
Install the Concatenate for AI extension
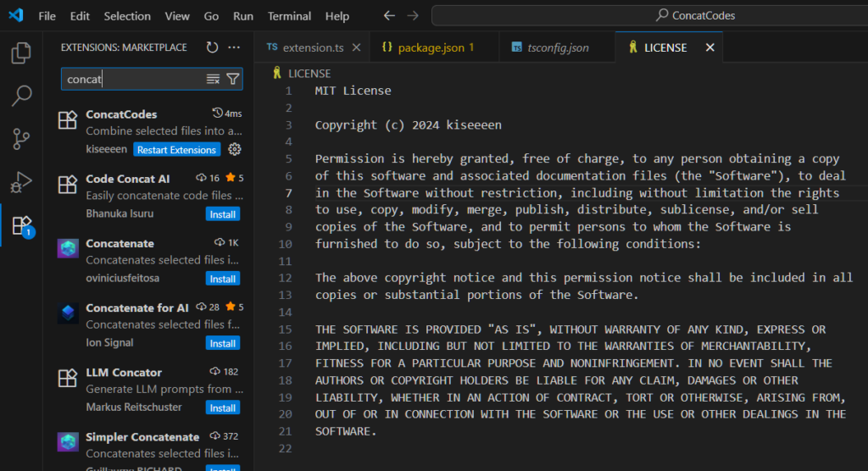click(223, 343)
